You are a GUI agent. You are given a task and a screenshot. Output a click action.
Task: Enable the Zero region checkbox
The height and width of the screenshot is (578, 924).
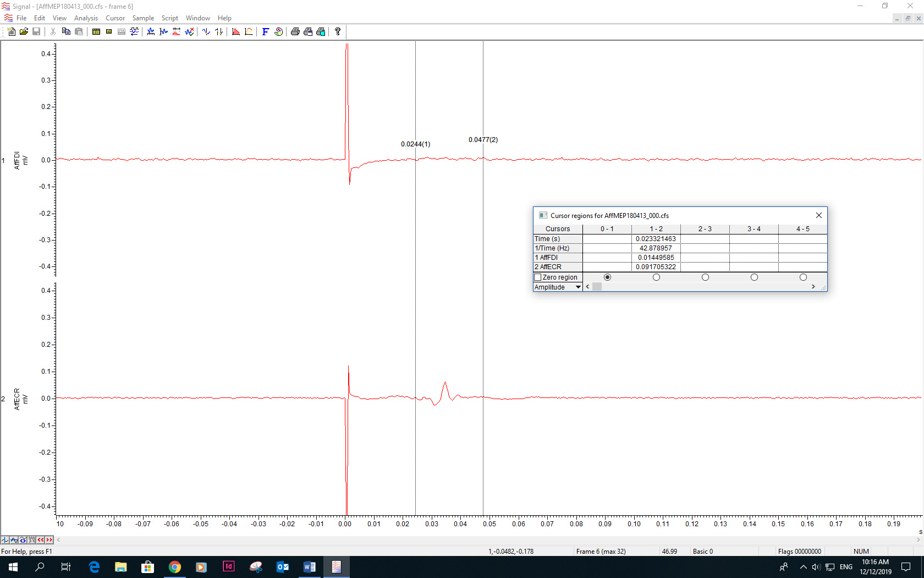538,277
